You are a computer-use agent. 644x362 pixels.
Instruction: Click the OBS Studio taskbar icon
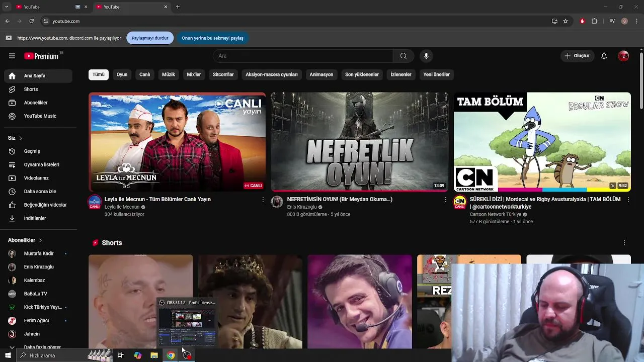(x=187, y=355)
